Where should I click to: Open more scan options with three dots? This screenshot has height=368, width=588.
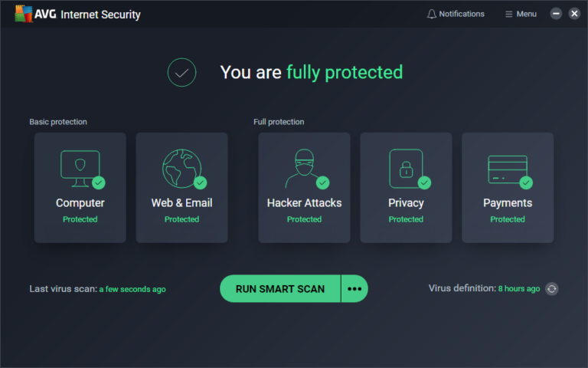click(x=354, y=289)
